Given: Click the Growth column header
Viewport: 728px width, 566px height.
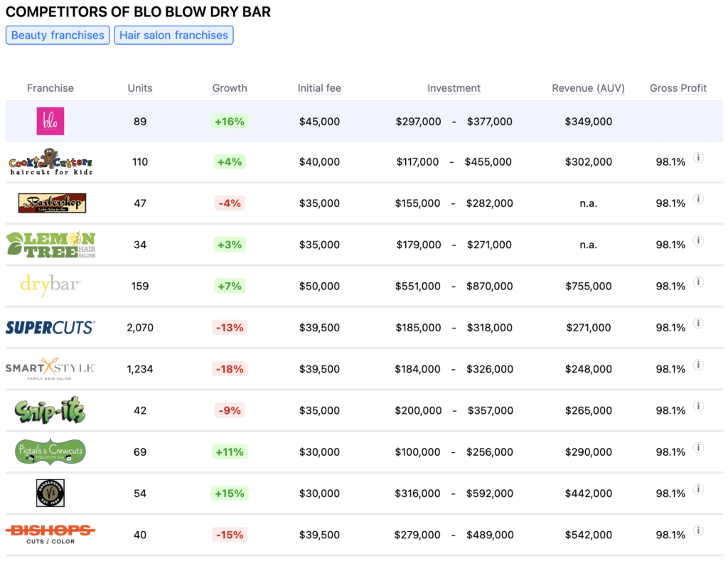Looking at the screenshot, I should point(230,88).
